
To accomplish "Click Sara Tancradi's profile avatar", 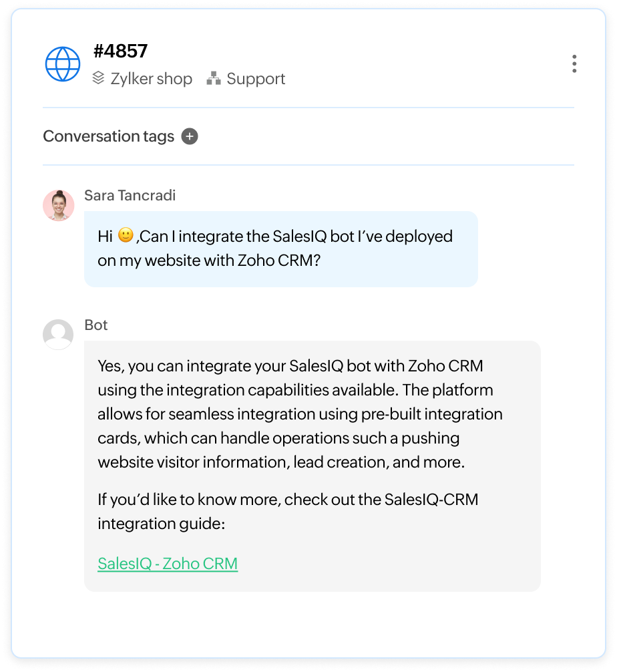I will coord(57,205).
